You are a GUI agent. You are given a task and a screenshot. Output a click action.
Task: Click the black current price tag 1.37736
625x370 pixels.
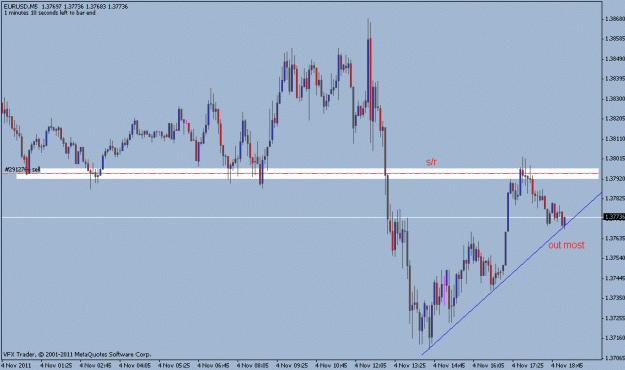coord(613,217)
